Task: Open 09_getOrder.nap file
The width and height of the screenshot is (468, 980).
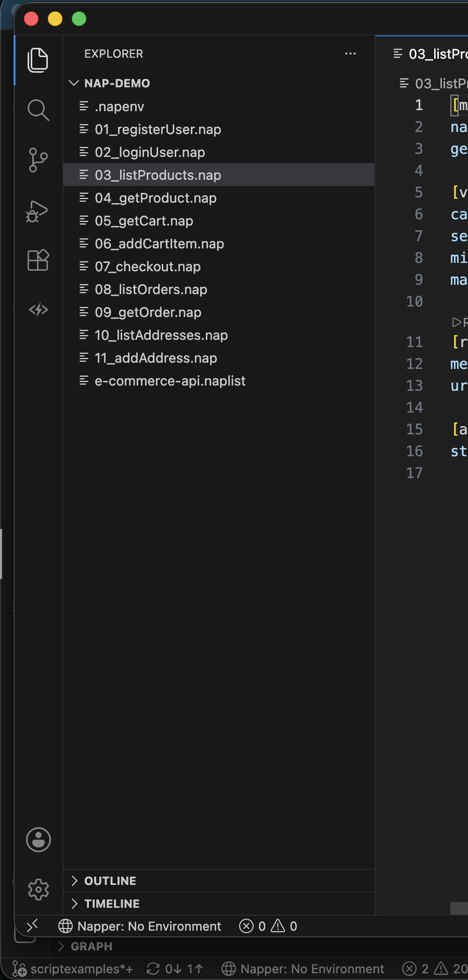Action: (219, 312)
